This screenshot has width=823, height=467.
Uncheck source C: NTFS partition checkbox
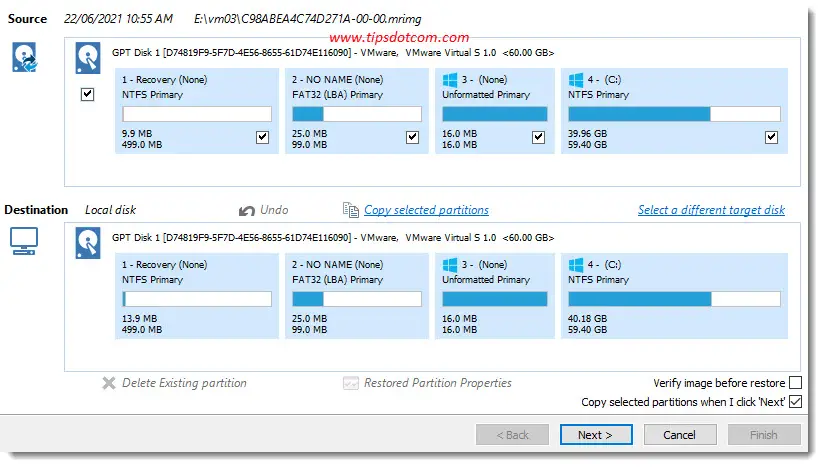tap(772, 137)
